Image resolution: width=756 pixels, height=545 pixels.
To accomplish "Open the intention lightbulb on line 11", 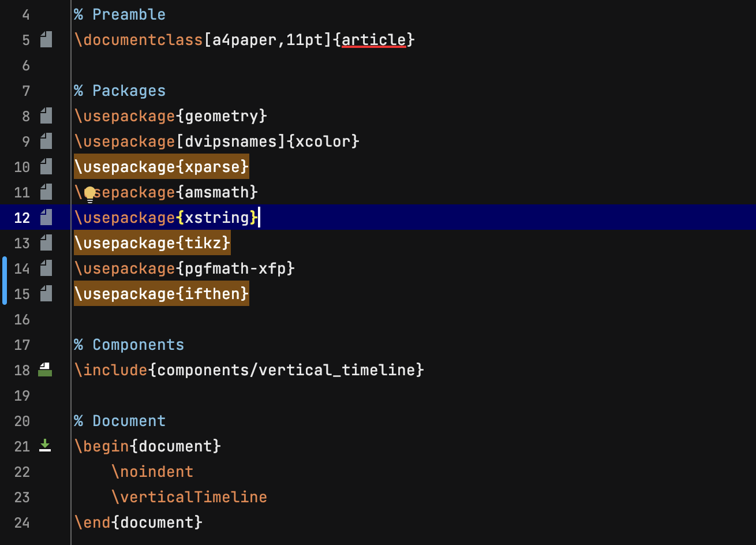I will (89, 194).
